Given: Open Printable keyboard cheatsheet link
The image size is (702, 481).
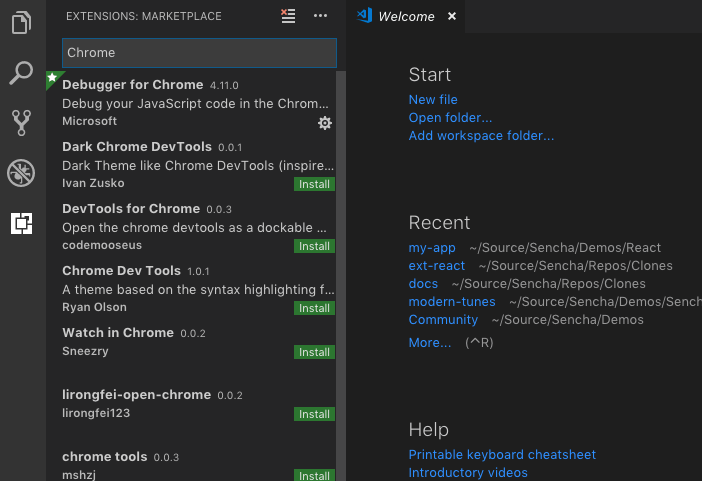Looking at the screenshot, I should 502,455.
